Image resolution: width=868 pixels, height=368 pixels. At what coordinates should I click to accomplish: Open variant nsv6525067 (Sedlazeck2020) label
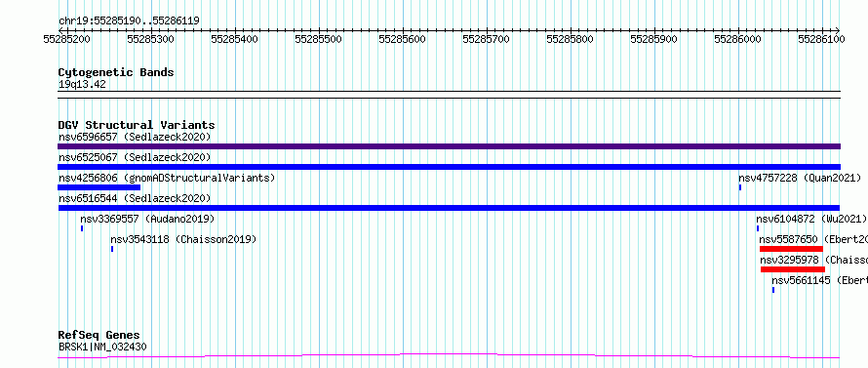[x=135, y=157]
